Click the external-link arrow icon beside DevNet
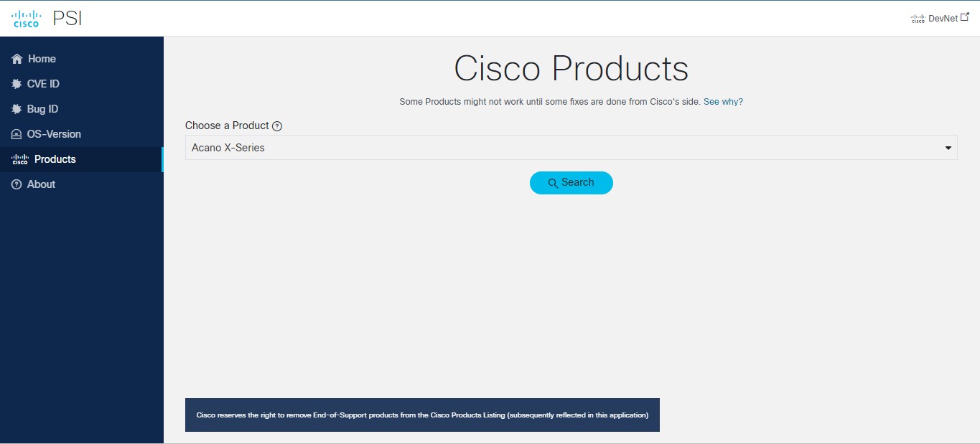Viewport: 980px width, 444px height. point(965,17)
